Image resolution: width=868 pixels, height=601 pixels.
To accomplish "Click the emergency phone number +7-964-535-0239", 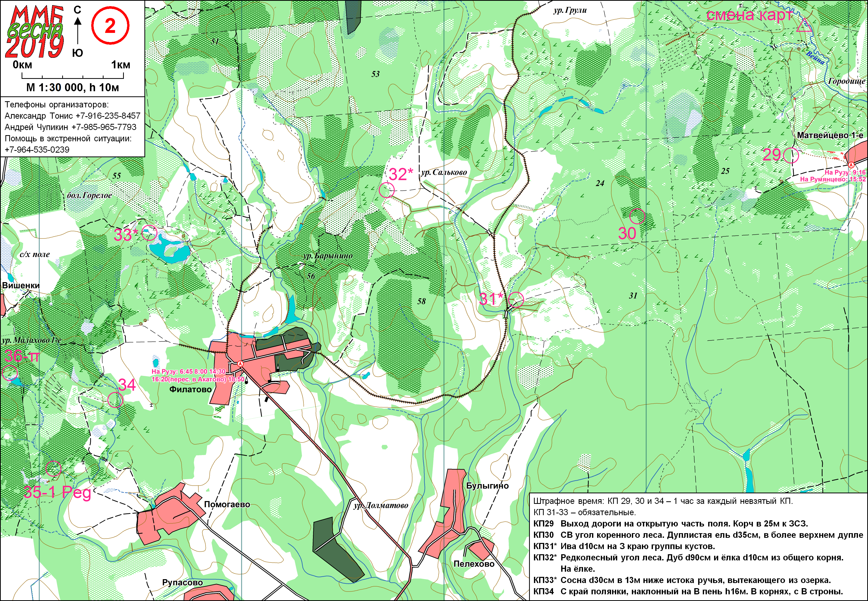I will tap(37, 150).
